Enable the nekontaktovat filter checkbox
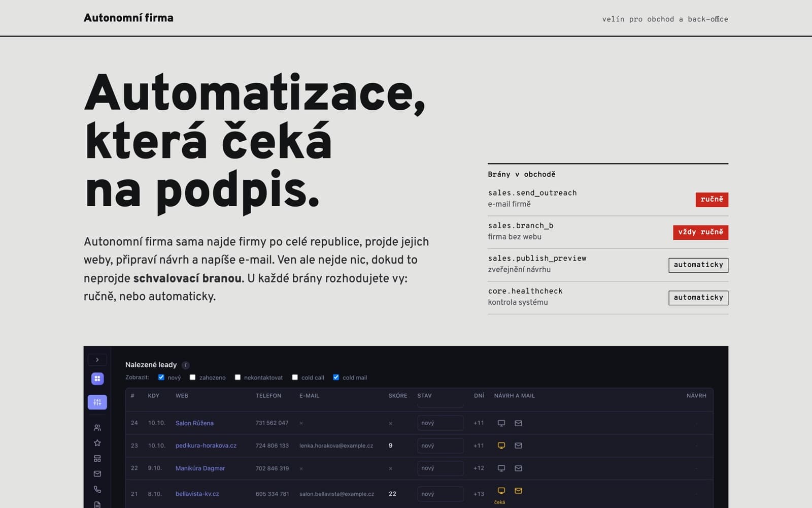 [x=238, y=377]
